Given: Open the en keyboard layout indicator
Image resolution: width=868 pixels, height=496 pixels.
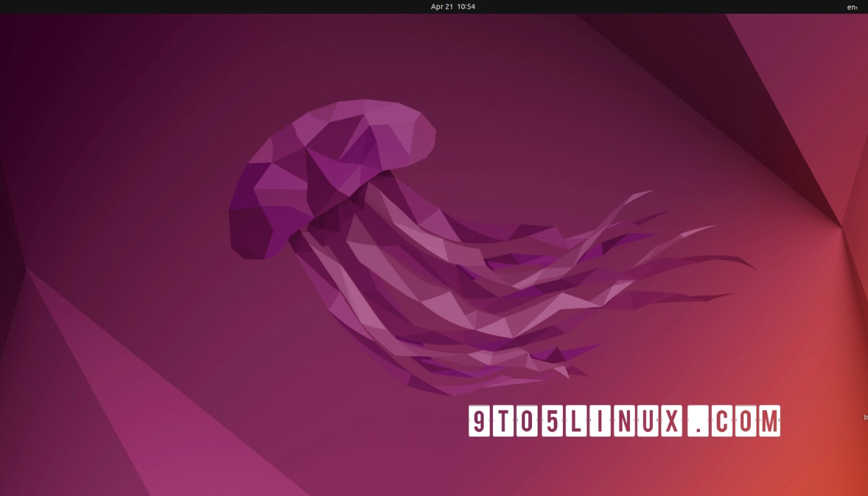Looking at the screenshot, I should coord(852,7).
